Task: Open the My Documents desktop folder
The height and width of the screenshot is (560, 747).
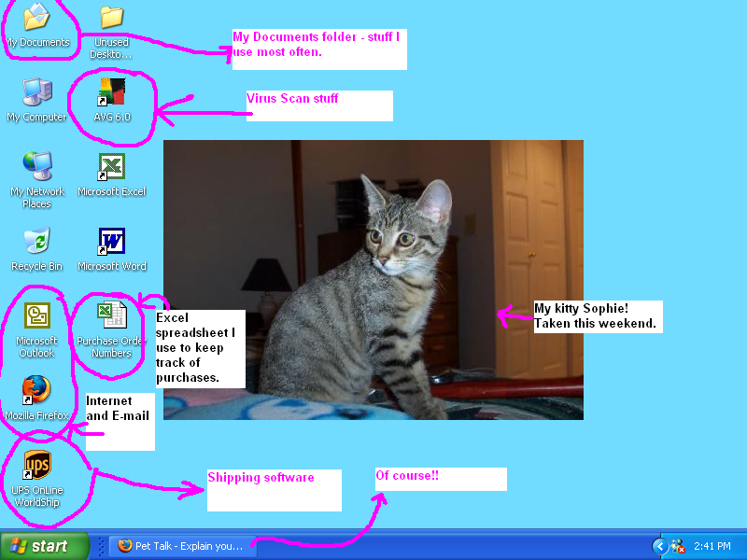Action: 36,26
